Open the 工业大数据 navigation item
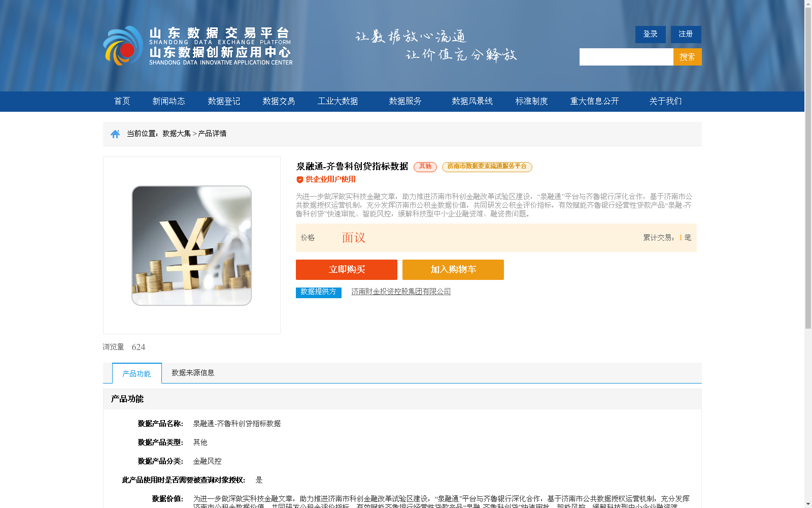The image size is (812, 508). [338, 101]
